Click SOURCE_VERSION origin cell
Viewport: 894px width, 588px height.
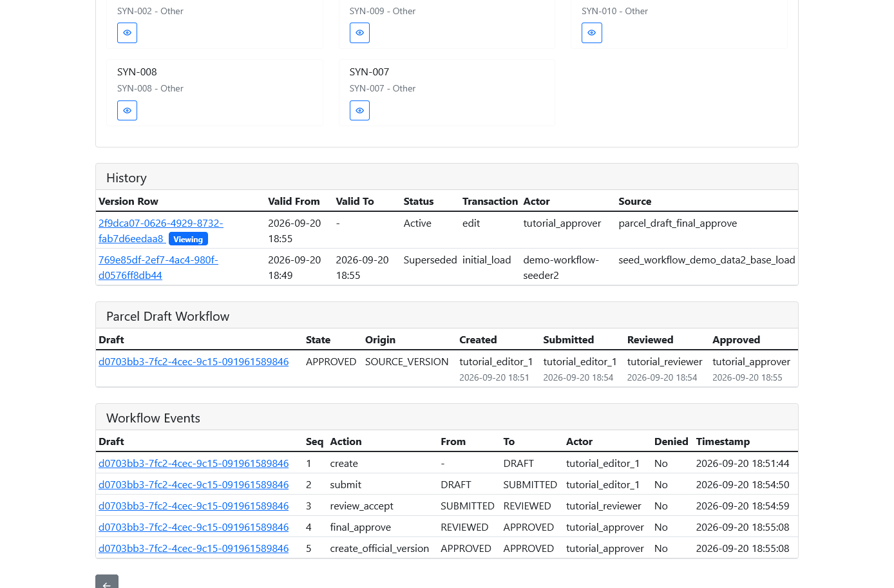pyautogui.click(x=407, y=362)
